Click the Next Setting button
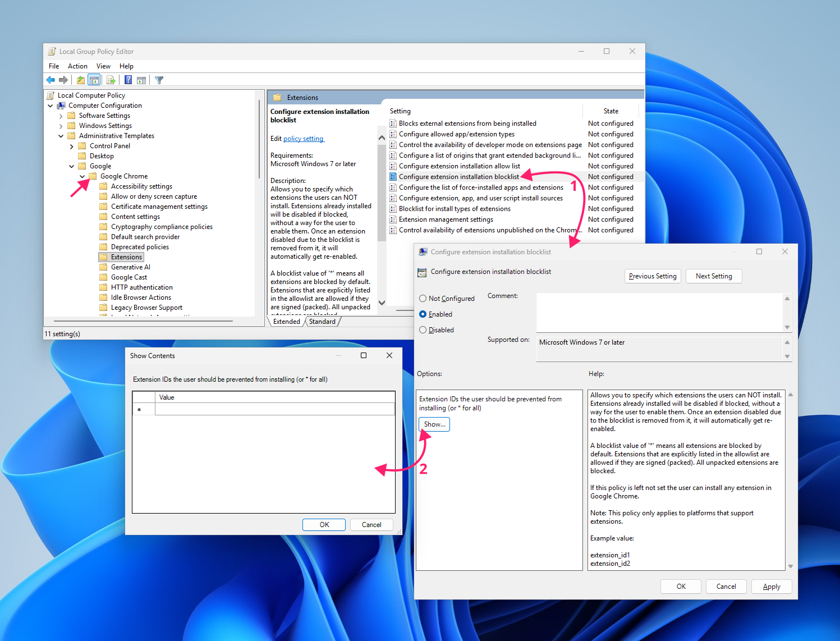This screenshot has width=840, height=641. 714,276
